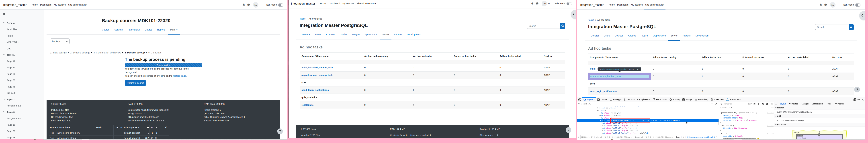Screen dimensions: 868x143
Task: Close the course index drawer with the X
Action: point(4,14)
